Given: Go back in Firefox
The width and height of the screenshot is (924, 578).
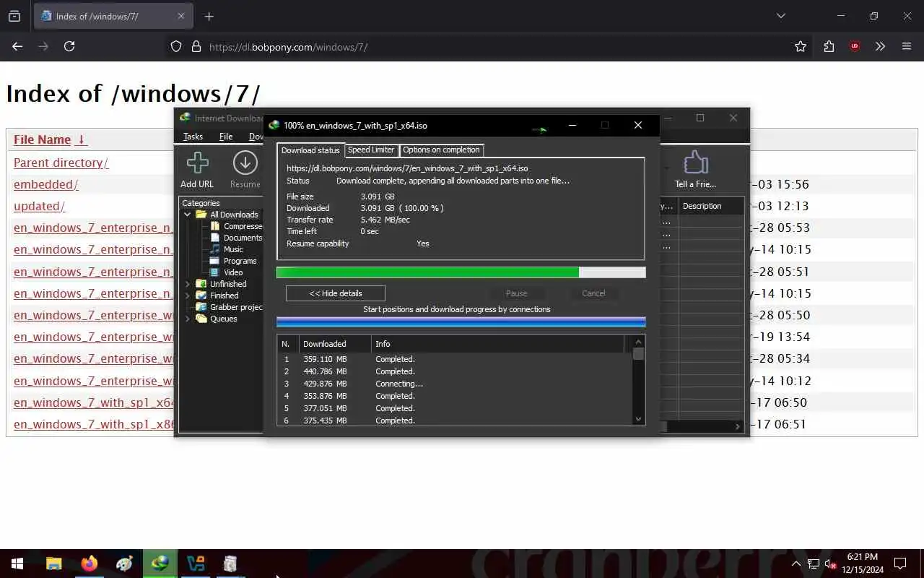Looking at the screenshot, I should (17, 46).
